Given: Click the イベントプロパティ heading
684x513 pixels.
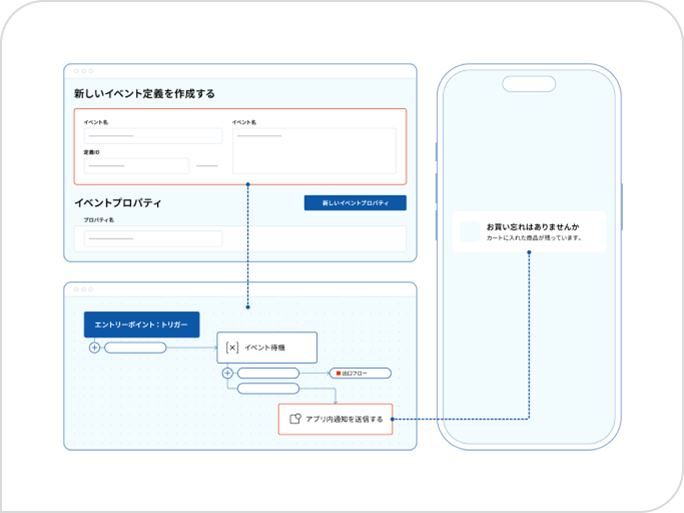Looking at the screenshot, I should point(118,203).
